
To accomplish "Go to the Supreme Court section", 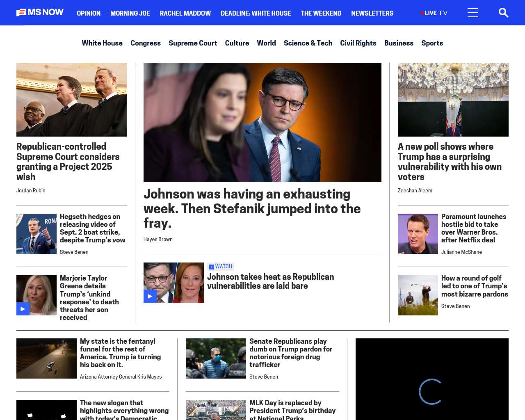I will pyautogui.click(x=192, y=43).
